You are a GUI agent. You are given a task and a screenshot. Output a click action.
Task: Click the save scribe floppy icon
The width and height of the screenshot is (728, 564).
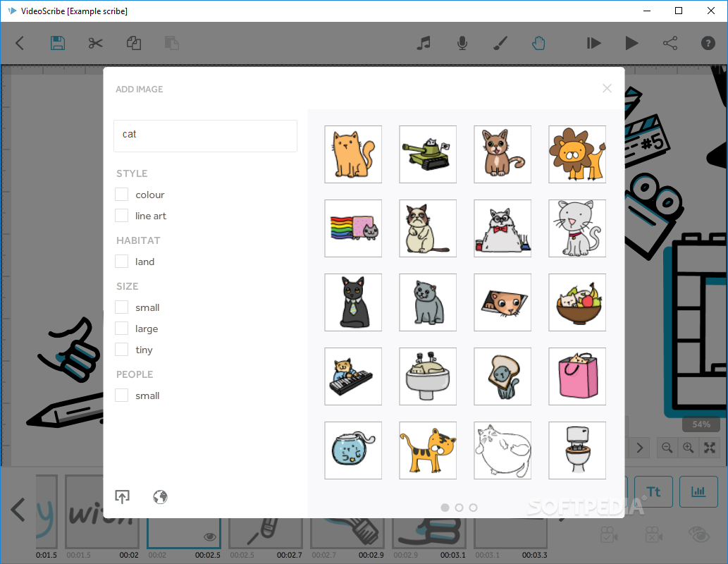58,43
